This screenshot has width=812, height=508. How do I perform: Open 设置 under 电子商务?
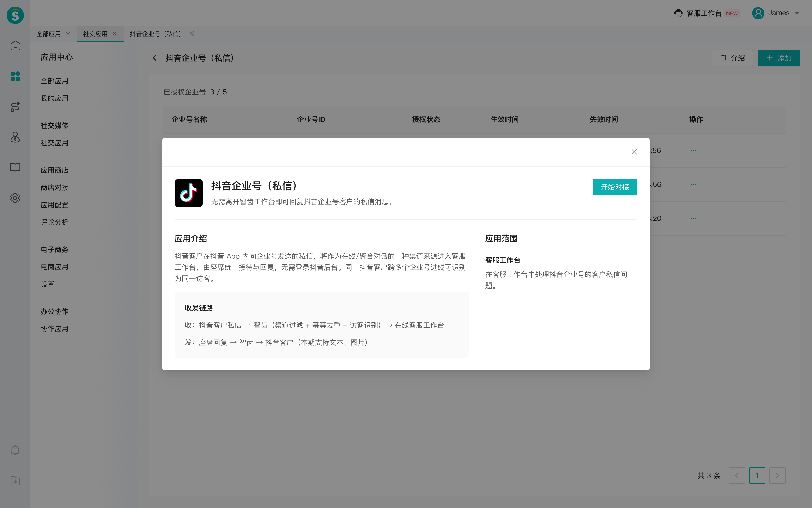coord(47,284)
